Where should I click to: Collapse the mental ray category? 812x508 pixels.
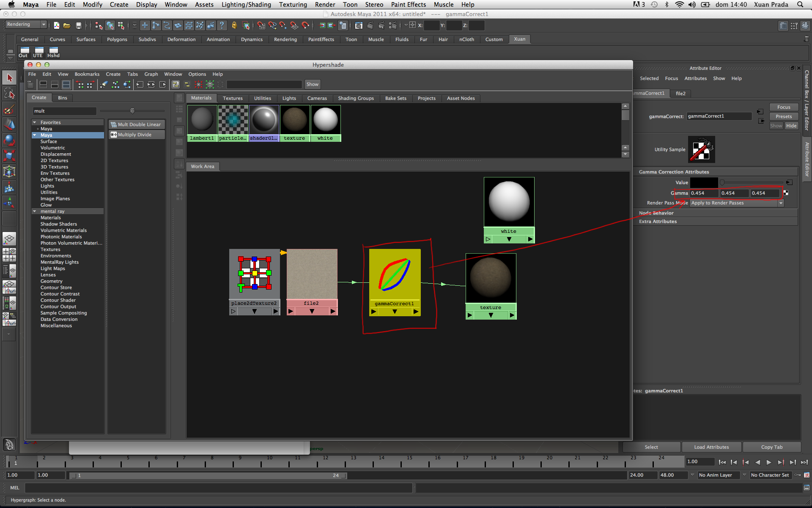34,211
